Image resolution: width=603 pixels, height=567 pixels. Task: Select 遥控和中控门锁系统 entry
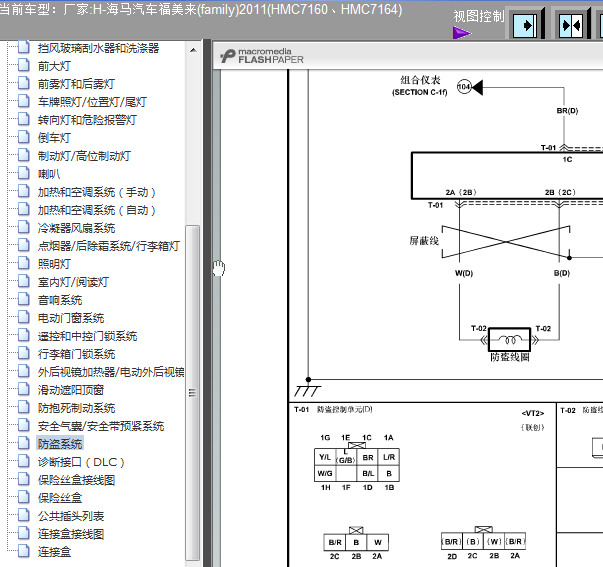(87, 336)
